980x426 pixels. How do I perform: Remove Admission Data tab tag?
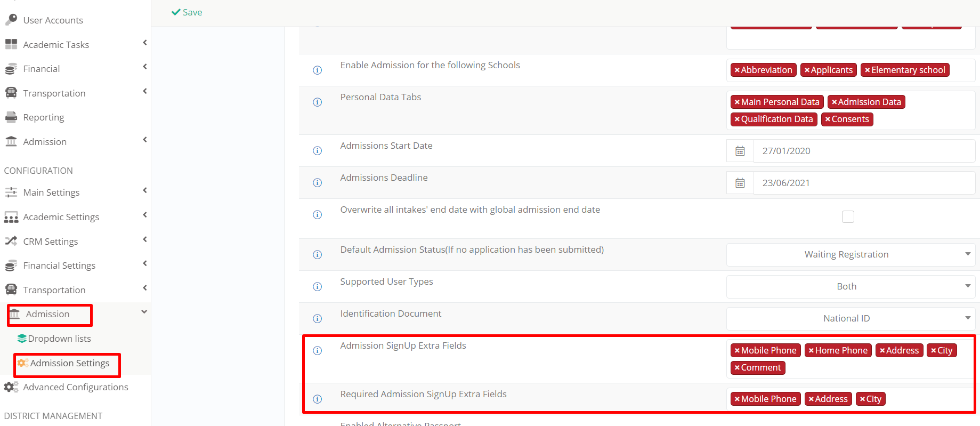[x=834, y=102]
